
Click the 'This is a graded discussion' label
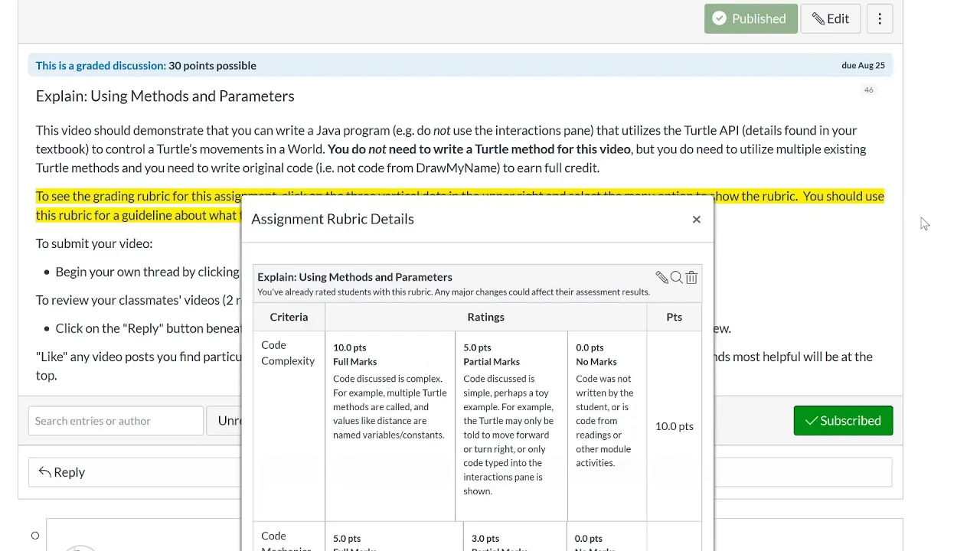(x=100, y=66)
